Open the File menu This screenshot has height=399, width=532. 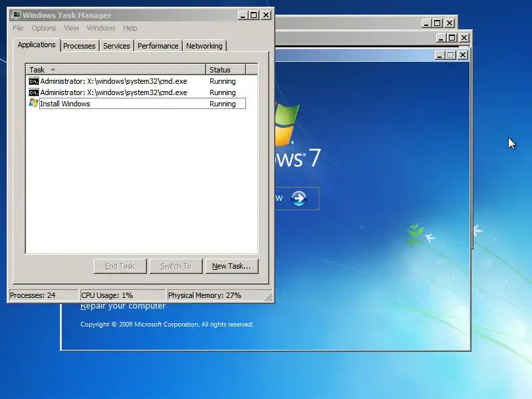click(18, 28)
